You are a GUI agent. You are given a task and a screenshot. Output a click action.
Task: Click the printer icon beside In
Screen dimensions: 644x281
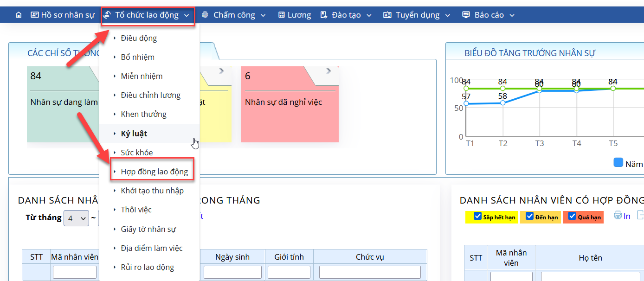pos(618,215)
